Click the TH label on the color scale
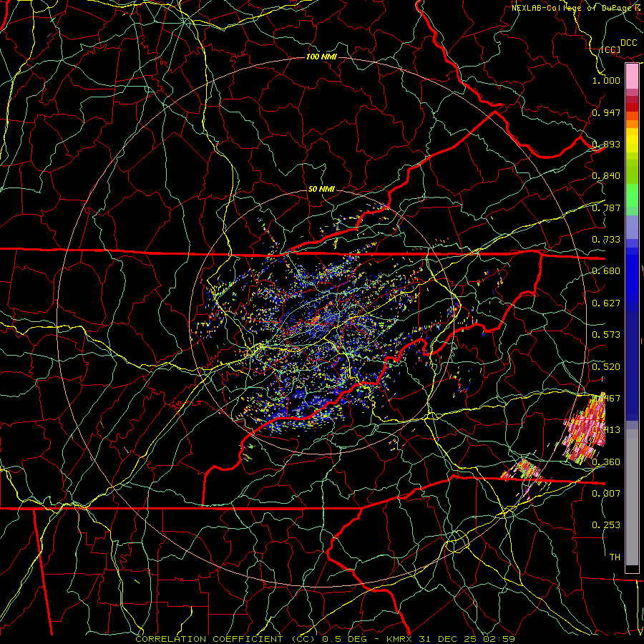Viewport: 644px width, 644px height. (x=615, y=557)
